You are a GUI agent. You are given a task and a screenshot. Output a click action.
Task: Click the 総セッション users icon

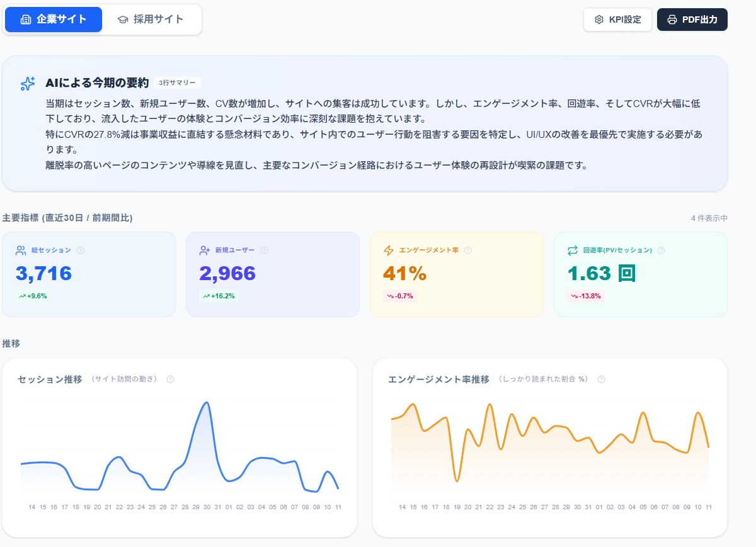point(21,251)
